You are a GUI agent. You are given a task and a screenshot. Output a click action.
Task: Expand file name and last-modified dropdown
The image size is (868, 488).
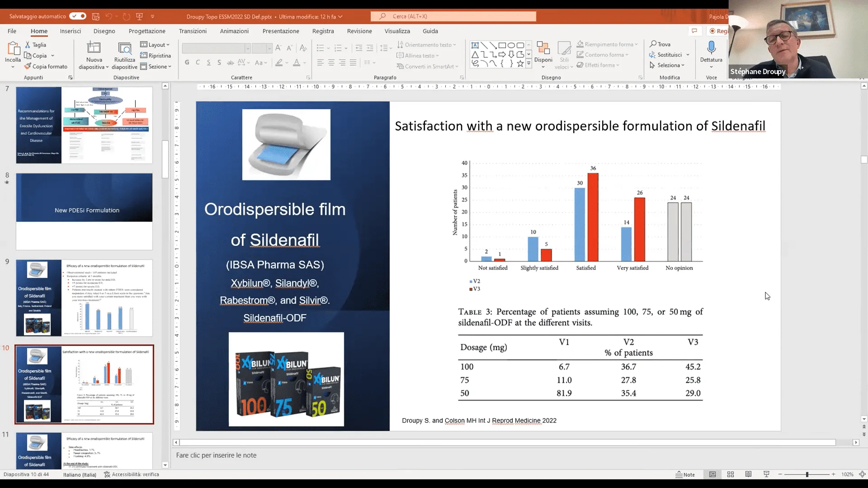(340, 17)
